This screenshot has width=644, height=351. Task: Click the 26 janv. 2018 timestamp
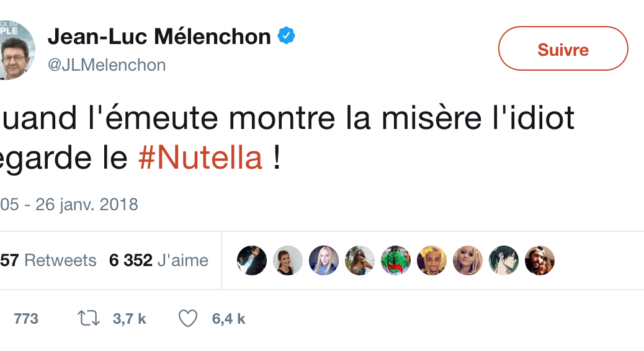[x=87, y=204]
